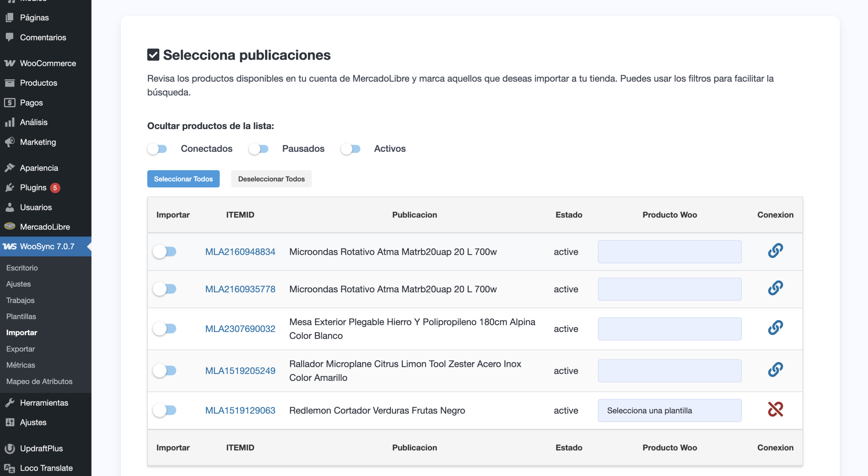Open the MLA2160935778 item link

[x=240, y=289]
